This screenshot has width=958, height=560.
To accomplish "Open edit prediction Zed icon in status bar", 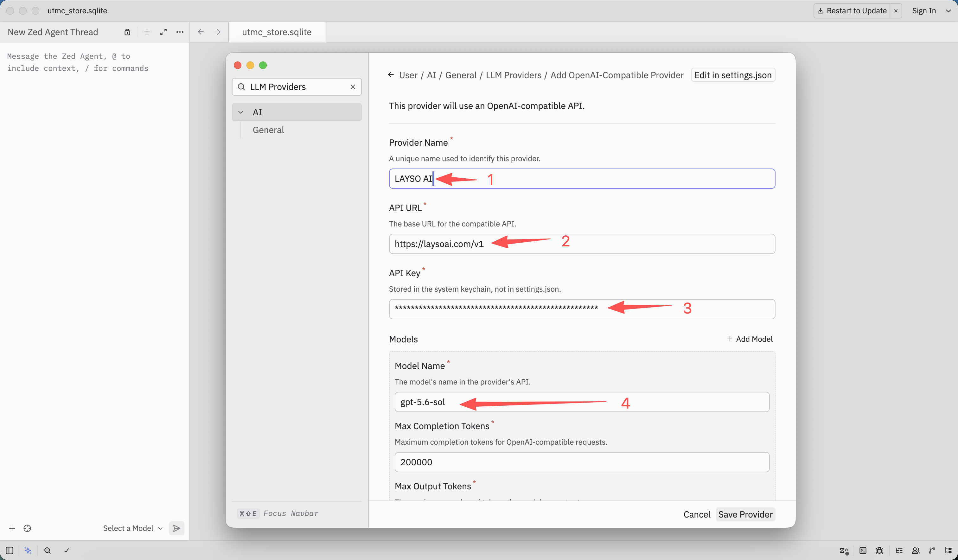I will 844,550.
